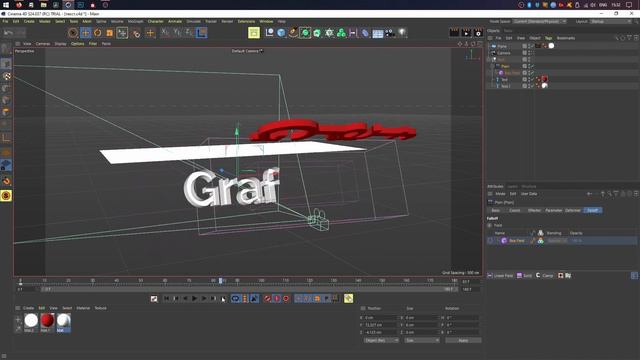Open the MoGraph menu
This screenshot has height=360, width=640.
tap(136, 21)
